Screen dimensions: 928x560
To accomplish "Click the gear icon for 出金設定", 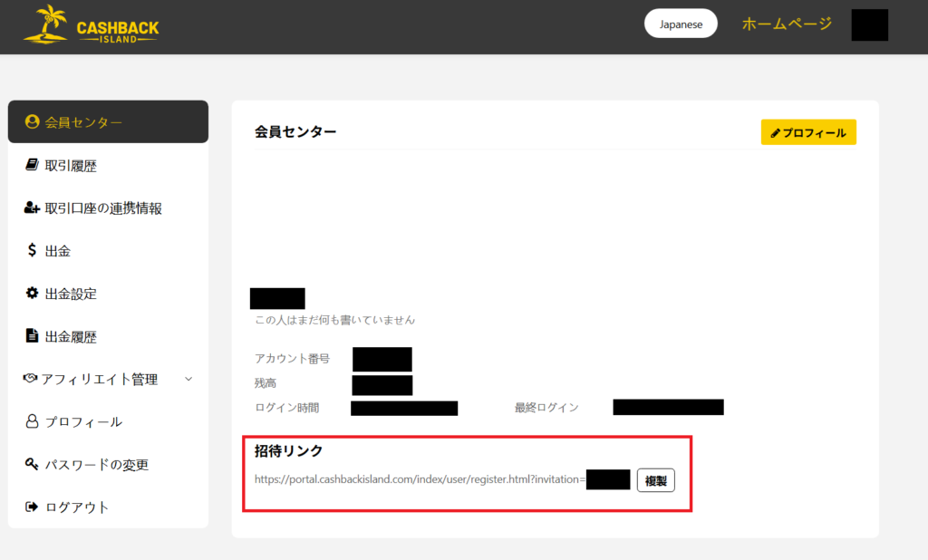I will (x=33, y=293).
